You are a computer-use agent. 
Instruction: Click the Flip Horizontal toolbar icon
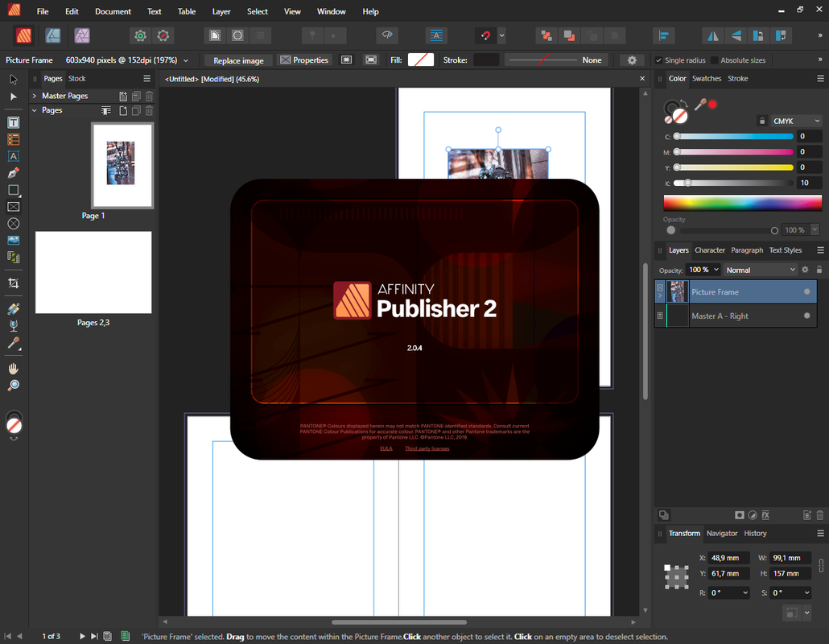click(713, 35)
